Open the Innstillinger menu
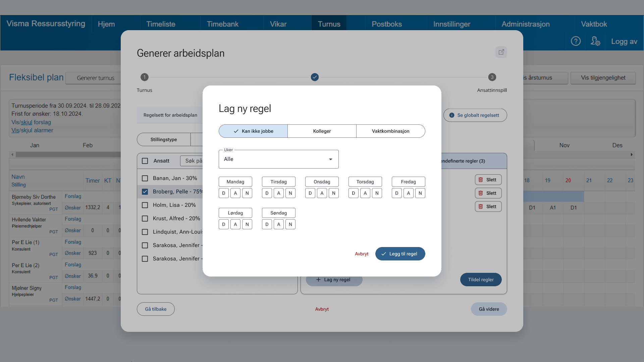This screenshot has width=644, height=362. point(452,24)
